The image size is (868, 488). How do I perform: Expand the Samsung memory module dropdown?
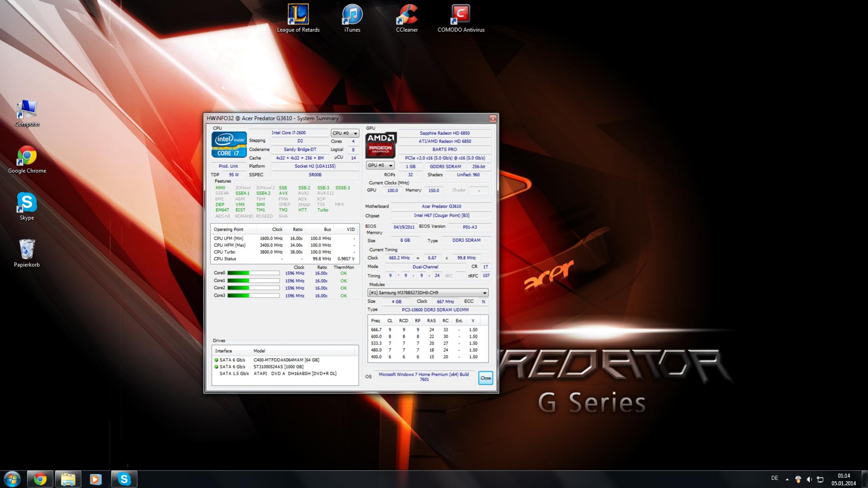tap(428, 293)
